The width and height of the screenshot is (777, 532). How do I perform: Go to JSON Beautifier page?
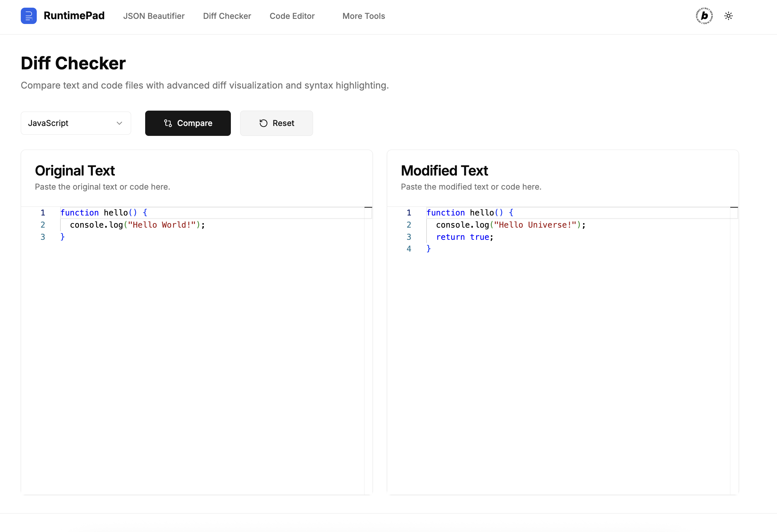pyautogui.click(x=153, y=16)
